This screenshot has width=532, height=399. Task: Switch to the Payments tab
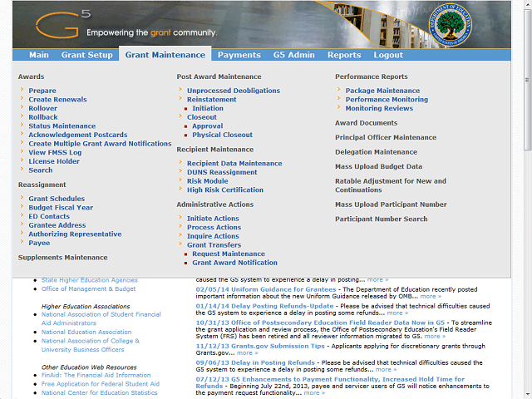coord(239,55)
